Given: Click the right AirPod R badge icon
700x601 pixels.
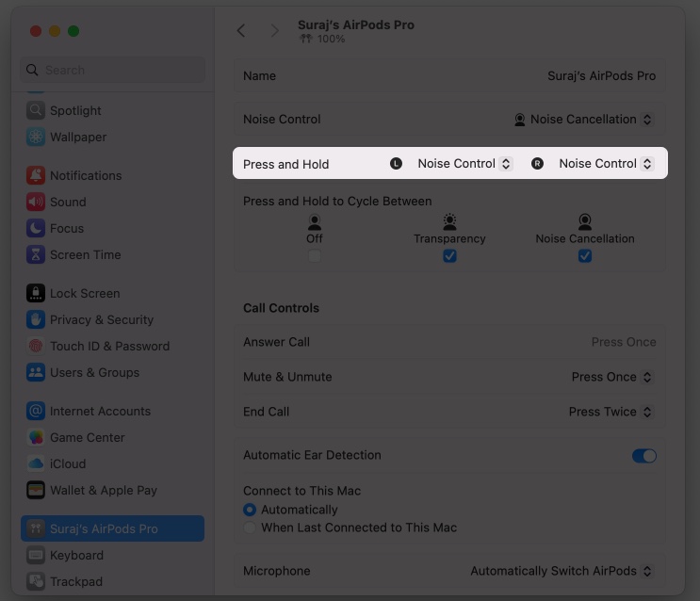Looking at the screenshot, I should click(538, 164).
